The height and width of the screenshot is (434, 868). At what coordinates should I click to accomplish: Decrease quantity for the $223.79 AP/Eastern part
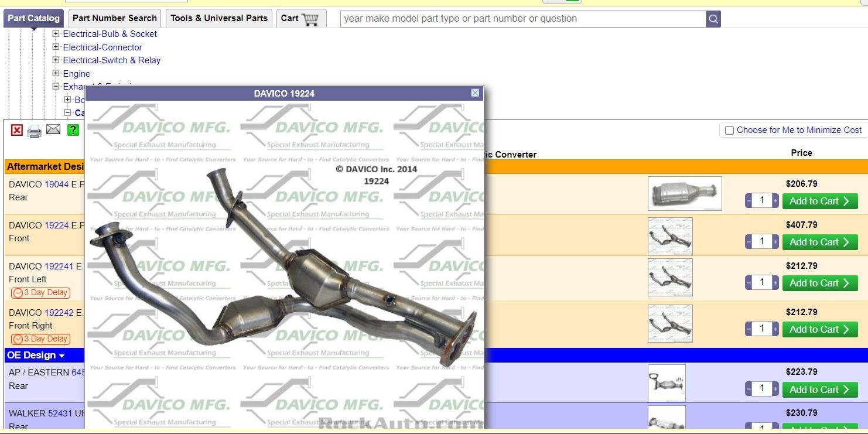point(749,389)
